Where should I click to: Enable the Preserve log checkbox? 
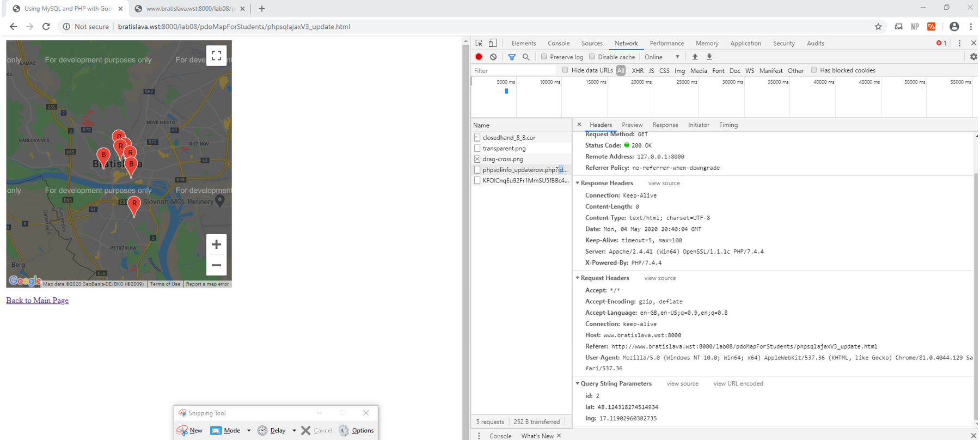[x=544, y=57]
